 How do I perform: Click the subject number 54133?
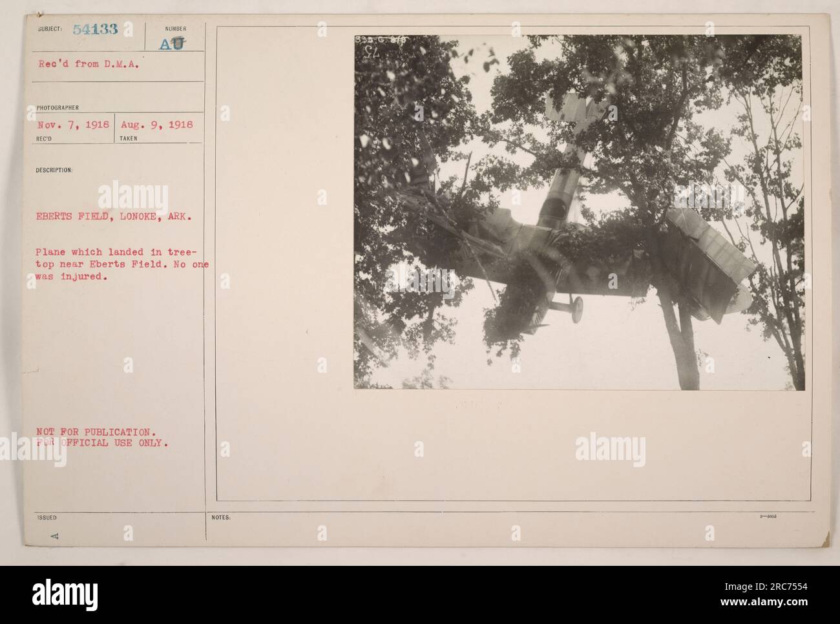[x=95, y=31]
